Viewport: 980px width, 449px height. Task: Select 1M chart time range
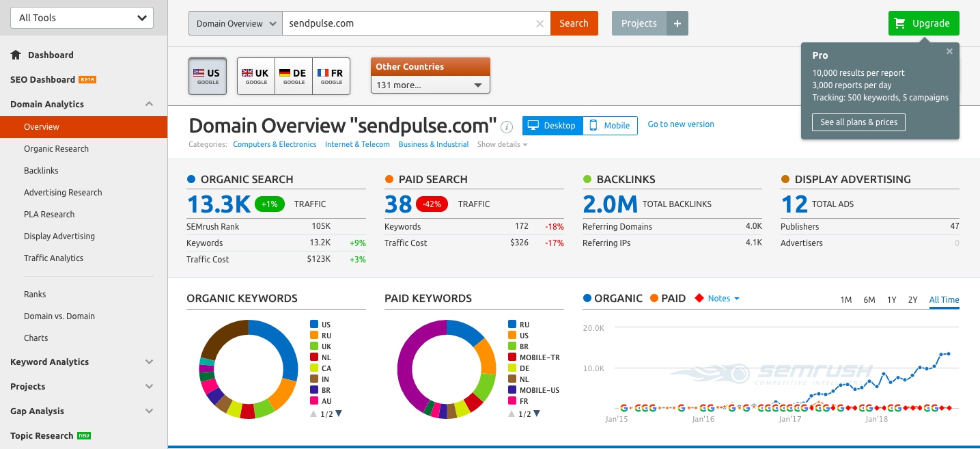click(x=845, y=300)
